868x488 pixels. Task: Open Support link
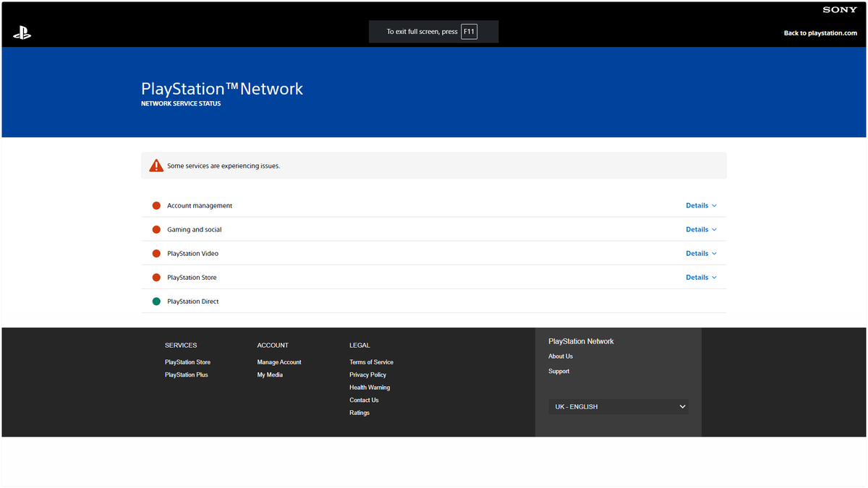point(558,371)
